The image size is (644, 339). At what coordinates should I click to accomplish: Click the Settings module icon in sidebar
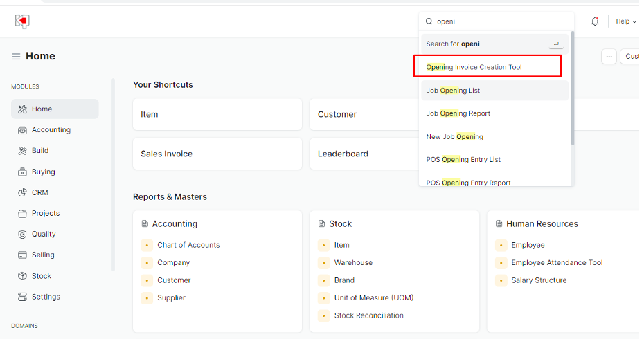[x=22, y=297]
